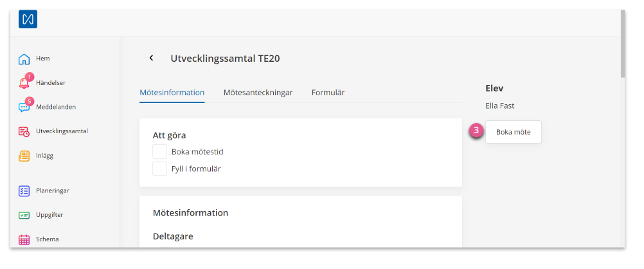Select the Utvecklingssamtal sidebar icon
The width and height of the screenshot is (644, 269).
pyautogui.click(x=24, y=132)
